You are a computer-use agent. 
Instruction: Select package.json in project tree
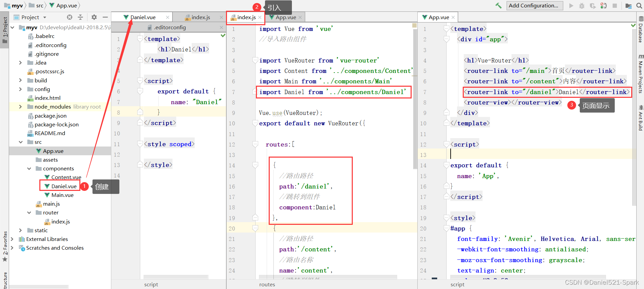pos(50,116)
